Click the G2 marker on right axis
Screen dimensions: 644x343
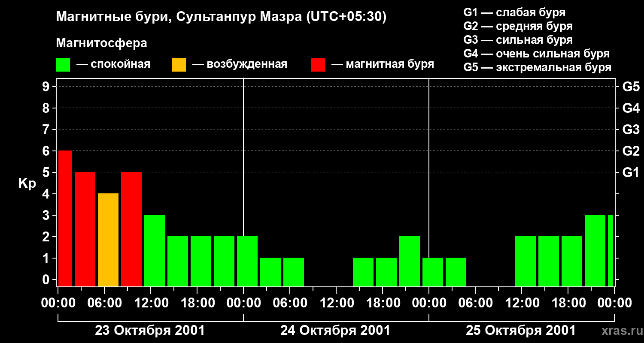pos(631,151)
